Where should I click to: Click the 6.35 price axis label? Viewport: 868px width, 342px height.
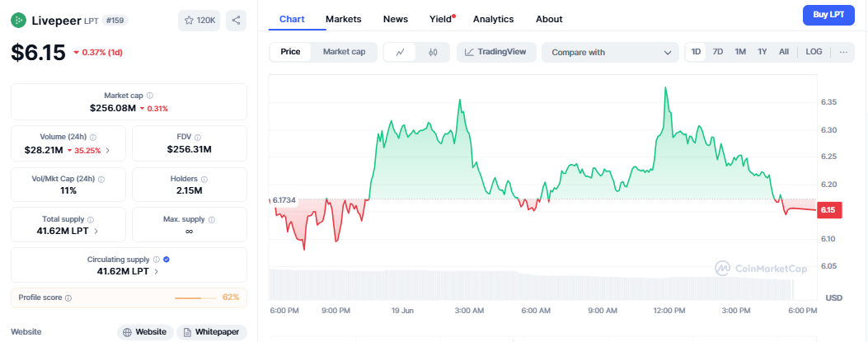click(828, 102)
